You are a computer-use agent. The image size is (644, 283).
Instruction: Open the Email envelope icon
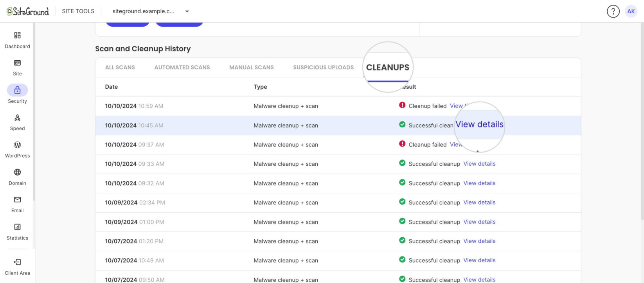pyautogui.click(x=17, y=200)
